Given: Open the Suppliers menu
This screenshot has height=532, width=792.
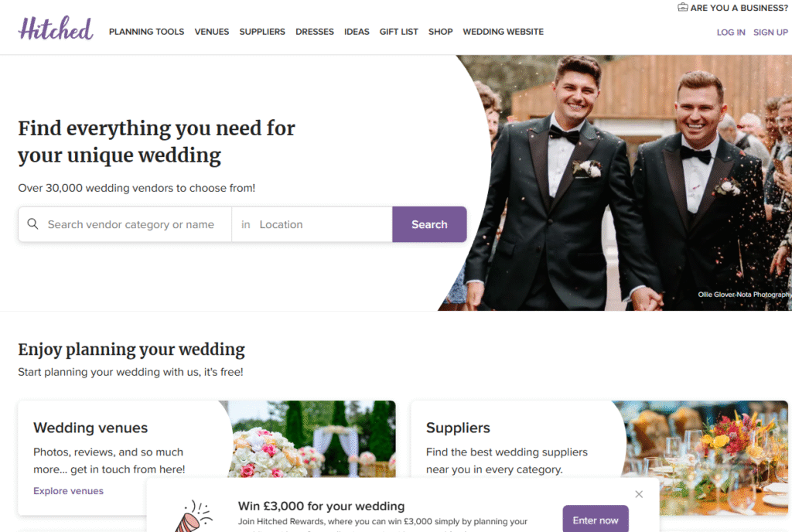Looking at the screenshot, I should coord(262,32).
